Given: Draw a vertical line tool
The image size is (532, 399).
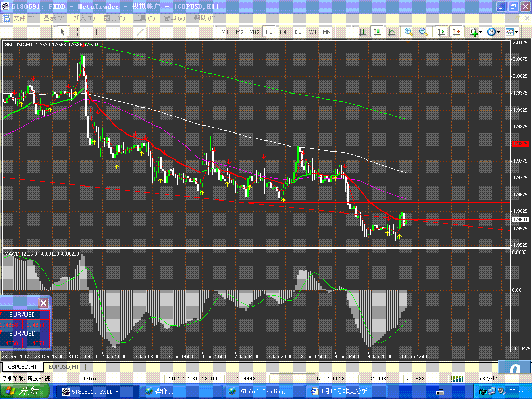Looking at the screenshot, I should (96, 32).
